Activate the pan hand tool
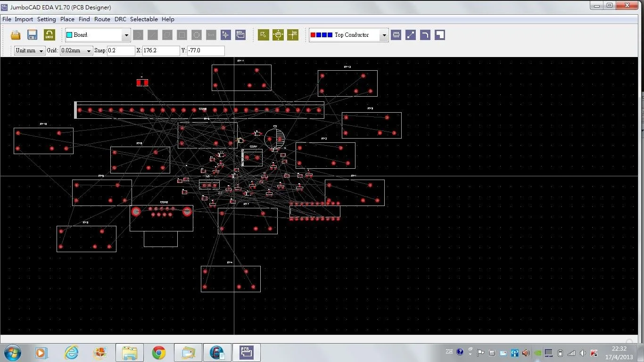 278,34
